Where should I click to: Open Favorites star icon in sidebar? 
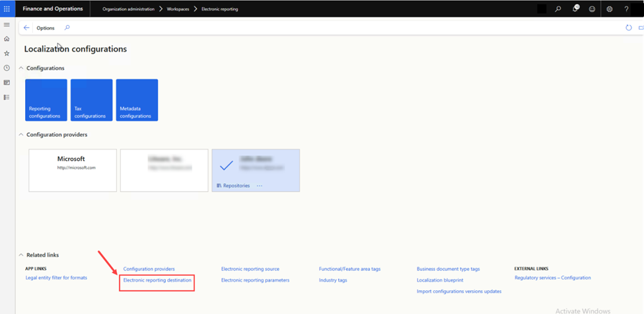click(7, 54)
